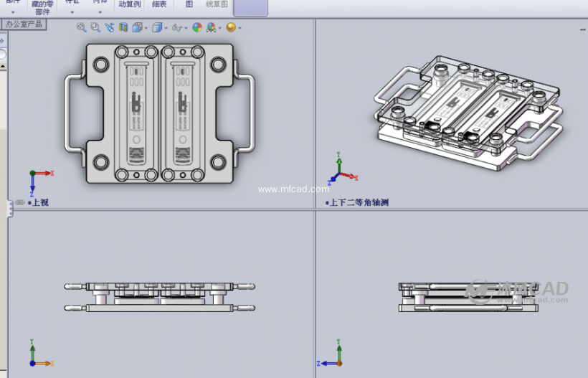This screenshot has height=378, width=588.
Task: Click the View Settings sphere icon
Action: [x=231, y=27]
